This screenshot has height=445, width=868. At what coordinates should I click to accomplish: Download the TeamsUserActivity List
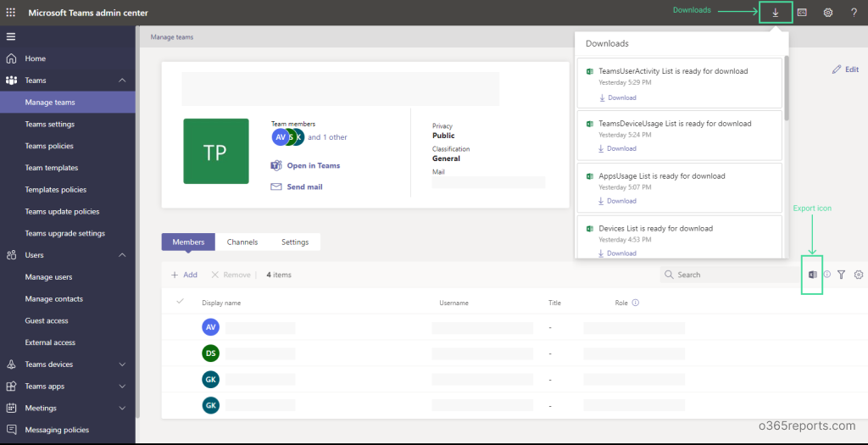(617, 97)
